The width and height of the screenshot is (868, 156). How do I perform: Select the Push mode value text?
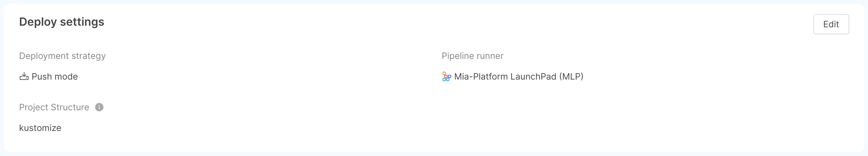[x=55, y=76]
